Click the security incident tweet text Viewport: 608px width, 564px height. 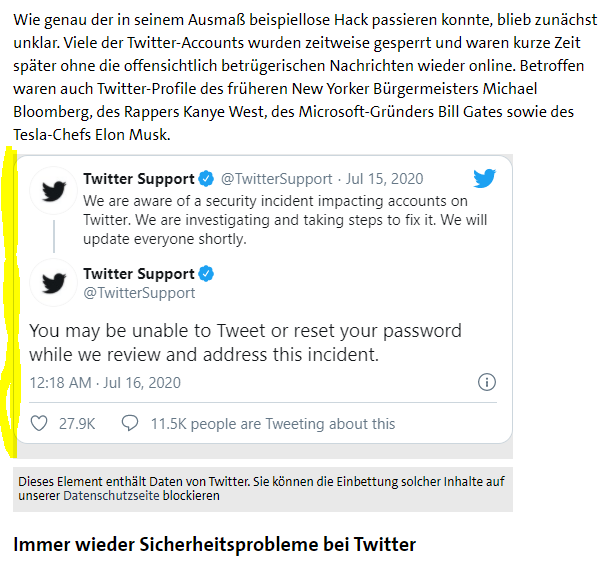(285, 220)
